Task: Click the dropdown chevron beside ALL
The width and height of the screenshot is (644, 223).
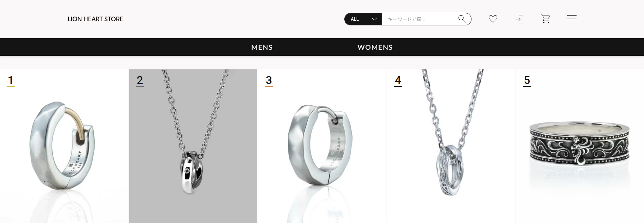Action: pyautogui.click(x=374, y=19)
